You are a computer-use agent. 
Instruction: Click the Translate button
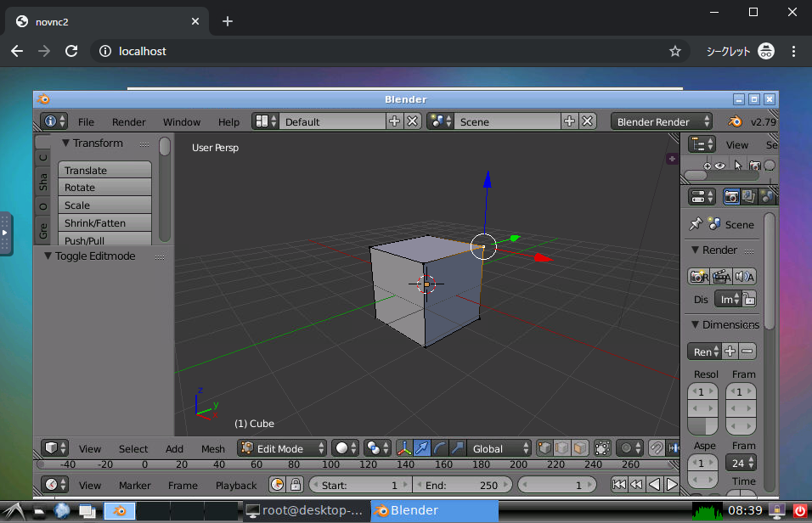[x=104, y=170]
